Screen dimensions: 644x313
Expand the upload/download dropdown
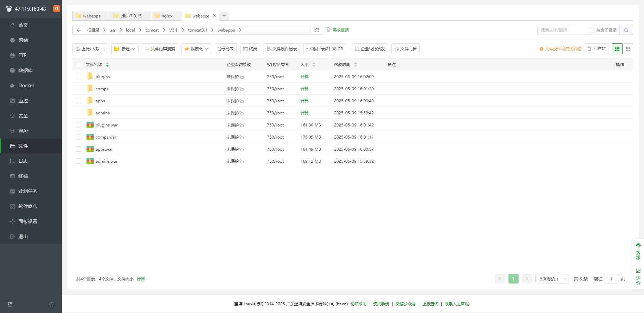pos(90,49)
